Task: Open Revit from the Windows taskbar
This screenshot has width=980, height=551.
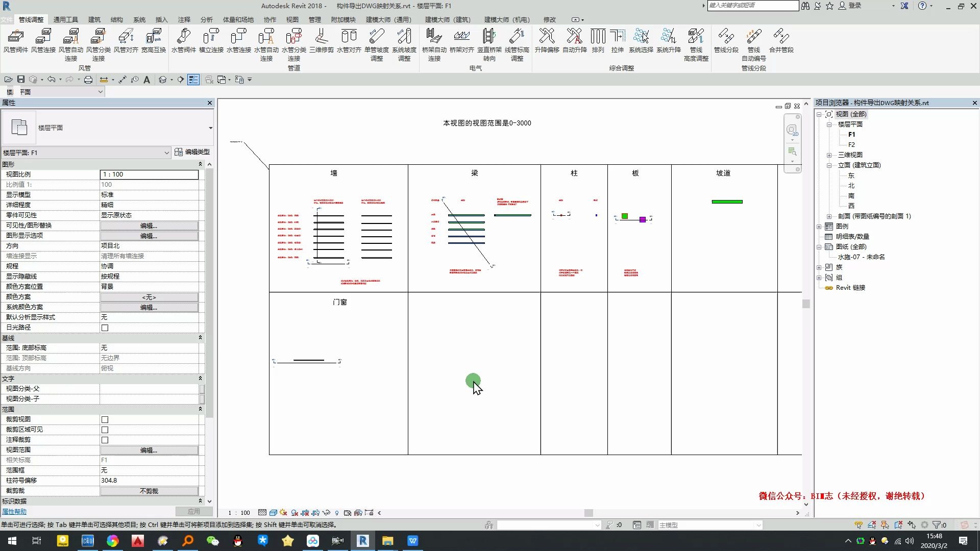Action: point(362,541)
